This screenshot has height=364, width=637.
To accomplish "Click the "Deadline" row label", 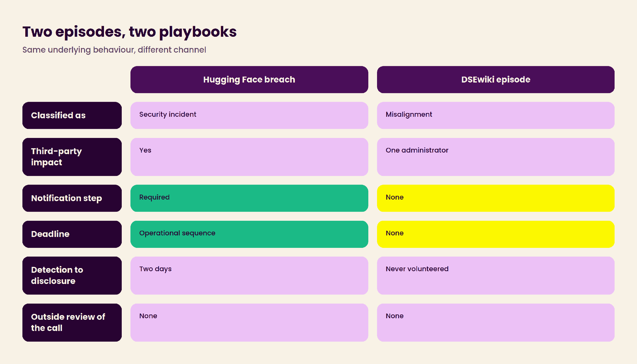I will 72,234.
